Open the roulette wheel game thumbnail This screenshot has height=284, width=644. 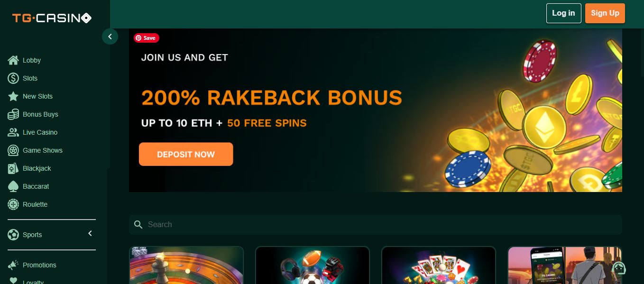click(186, 265)
